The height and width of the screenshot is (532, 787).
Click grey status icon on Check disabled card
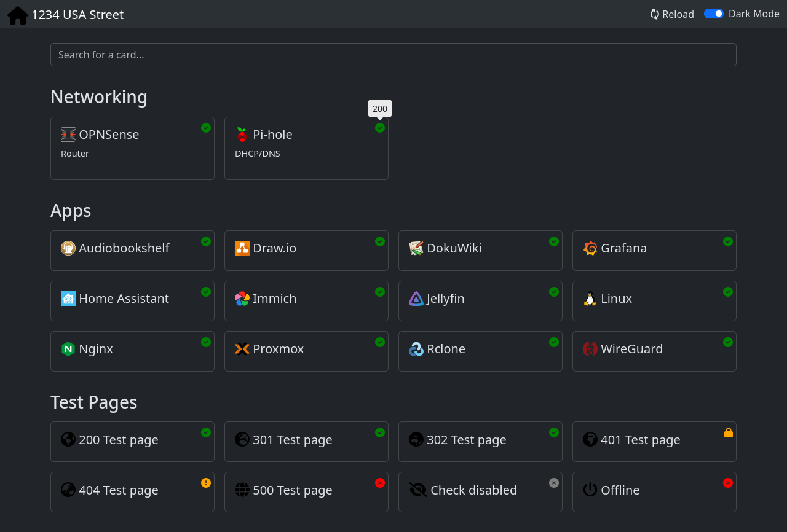point(554,483)
